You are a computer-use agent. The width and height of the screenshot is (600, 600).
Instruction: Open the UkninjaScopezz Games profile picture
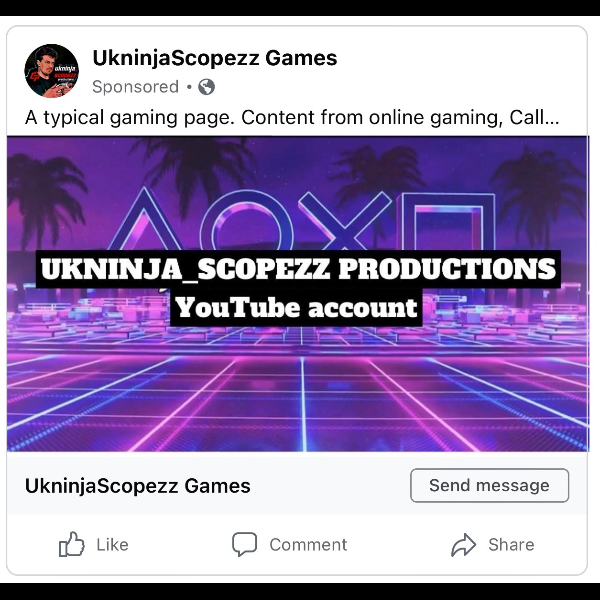pyautogui.click(x=52, y=71)
